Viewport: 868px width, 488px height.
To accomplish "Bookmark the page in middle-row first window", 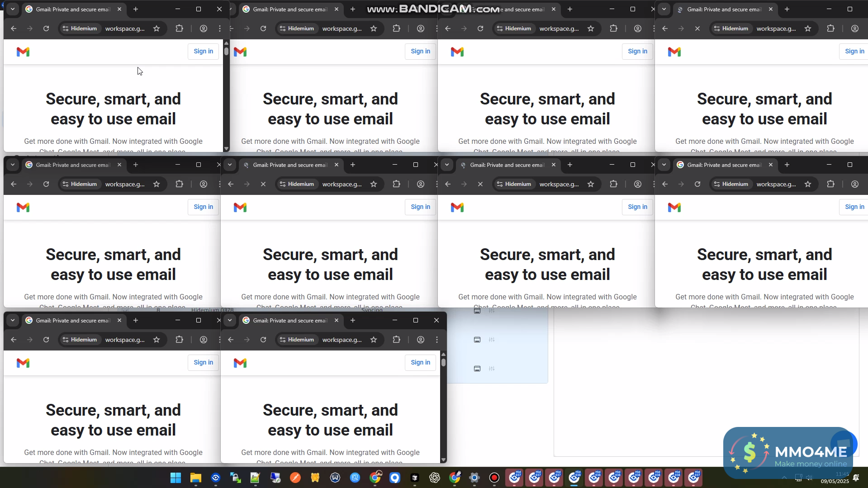I will pyautogui.click(x=157, y=184).
